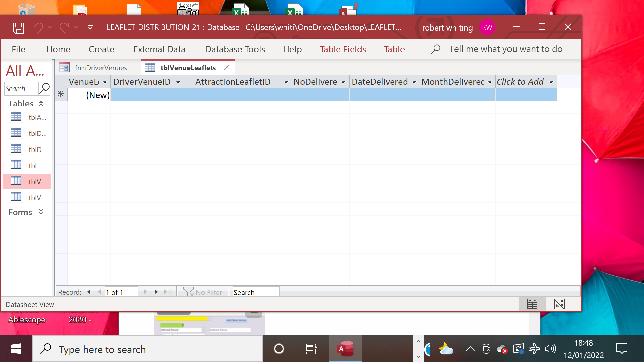644x362 pixels.
Task: Expand the Forms group in navigation pane
Action: 41,212
